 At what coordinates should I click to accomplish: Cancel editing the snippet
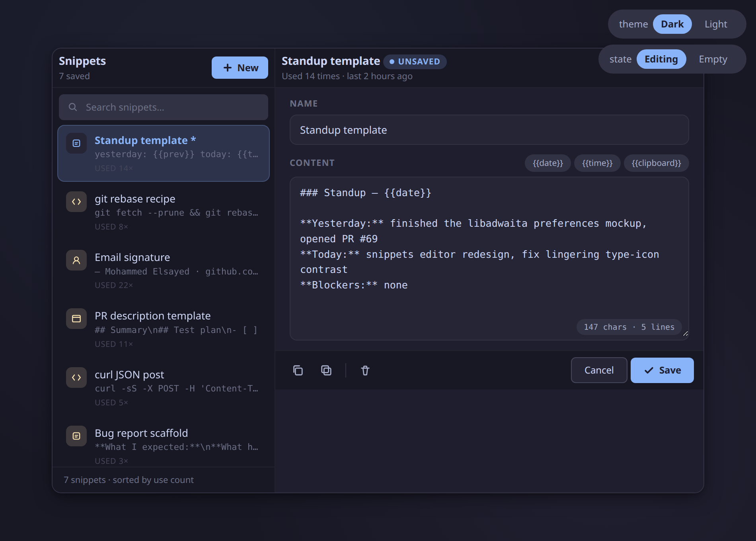pyautogui.click(x=599, y=370)
